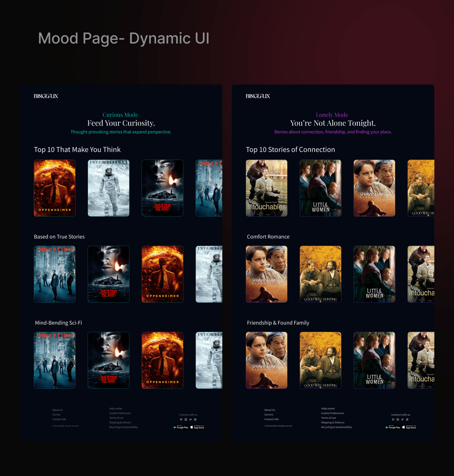The height and width of the screenshot is (476, 454).
Task: Open Recycling & Sustainability link
Action: [x=123, y=427]
